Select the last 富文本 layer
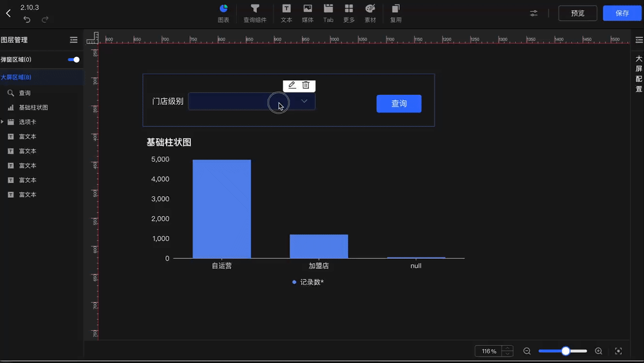Screen dimensions: 644x363 tap(42, 195)
